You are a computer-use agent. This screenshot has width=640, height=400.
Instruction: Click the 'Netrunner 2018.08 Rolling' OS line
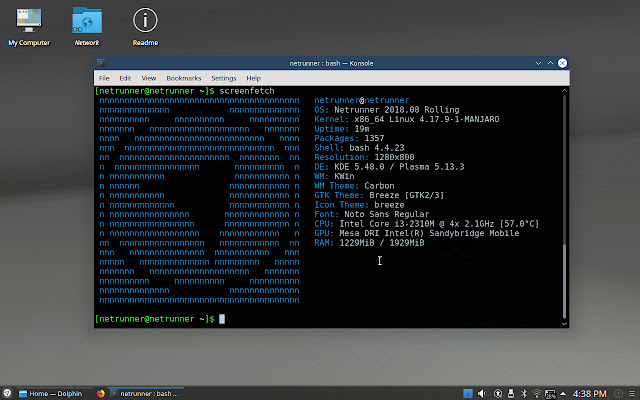pyautogui.click(x=397, y=110)
